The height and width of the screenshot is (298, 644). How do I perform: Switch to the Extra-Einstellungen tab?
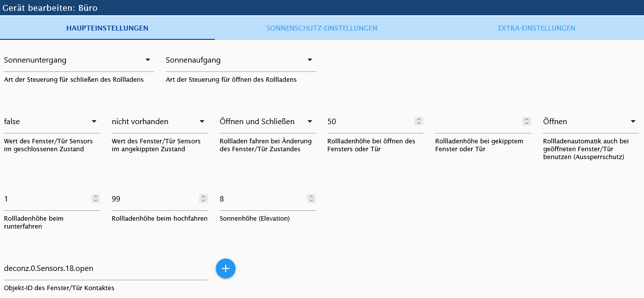[537, 28]
